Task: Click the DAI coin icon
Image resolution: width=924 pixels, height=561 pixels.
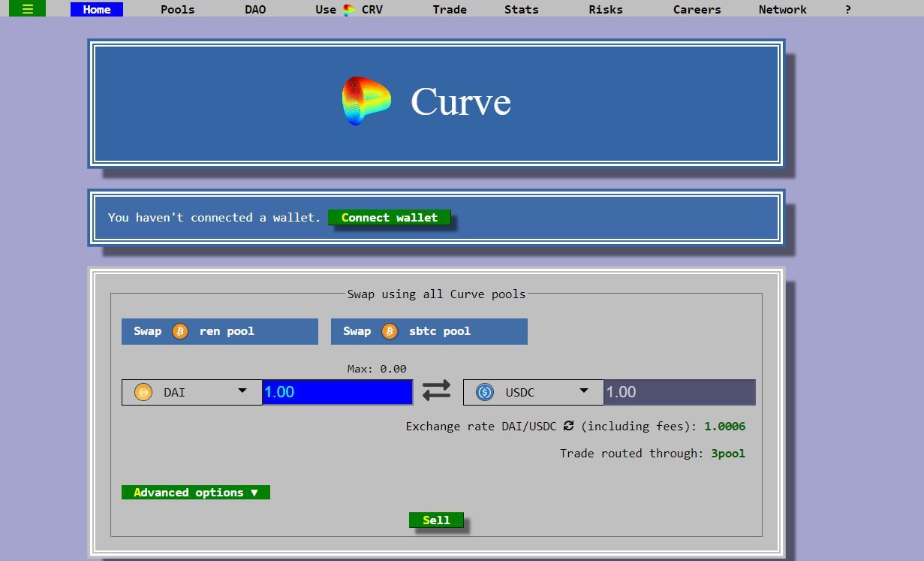Action: point(143,392)
